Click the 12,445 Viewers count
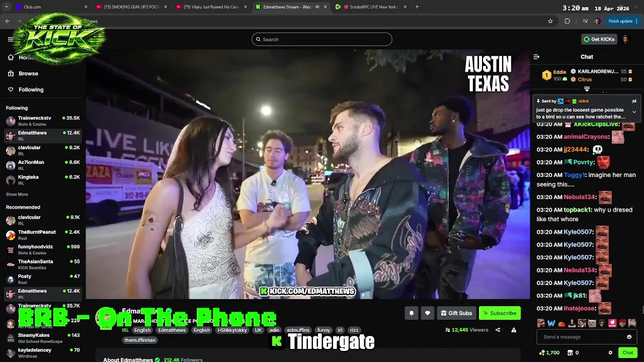 click(x=467, y=330)
